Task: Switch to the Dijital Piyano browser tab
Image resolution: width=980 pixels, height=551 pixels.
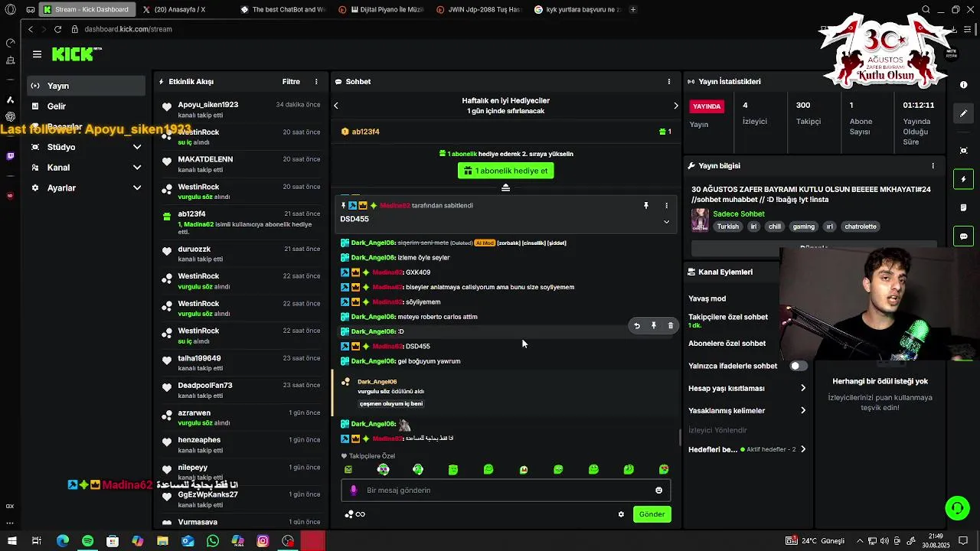Action: click(381, 10)
